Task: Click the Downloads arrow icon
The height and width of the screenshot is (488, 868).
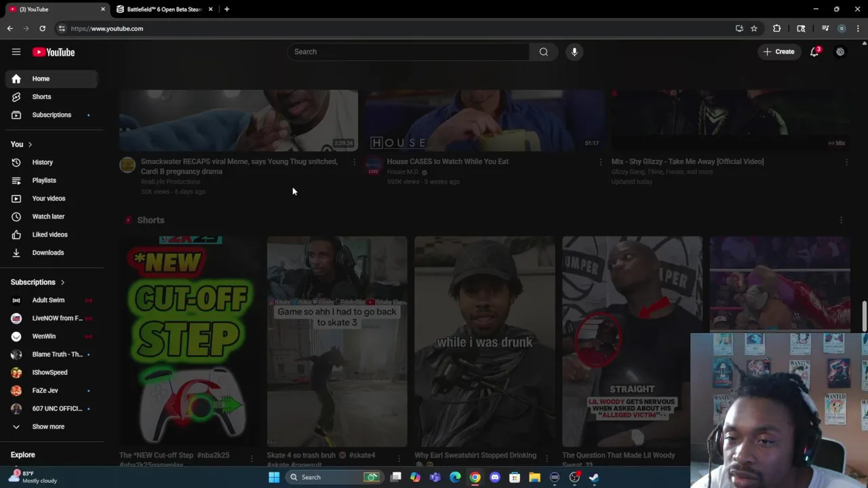Action: 16,253
